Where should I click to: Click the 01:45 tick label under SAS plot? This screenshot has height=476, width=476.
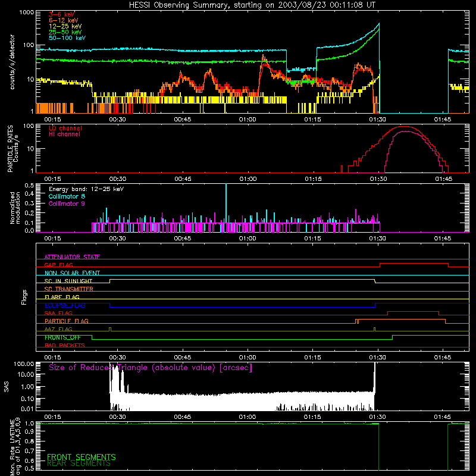(443, 417)
